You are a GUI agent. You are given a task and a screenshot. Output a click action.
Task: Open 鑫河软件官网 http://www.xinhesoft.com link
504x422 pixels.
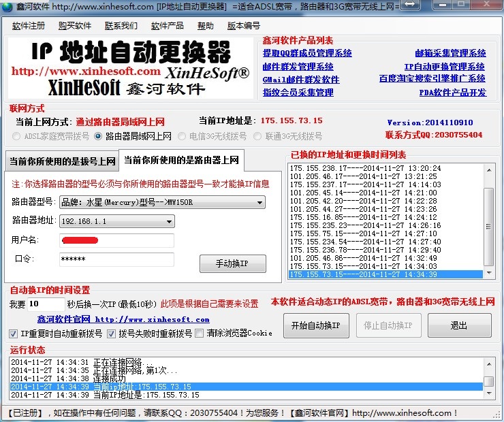tap(123, 319)
